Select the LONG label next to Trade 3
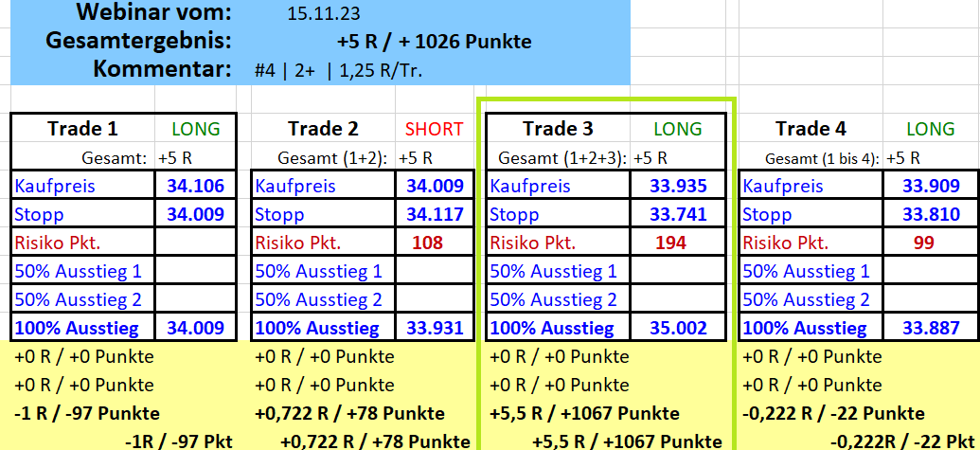This screenshot has width=980, height=450. [678, 129]
